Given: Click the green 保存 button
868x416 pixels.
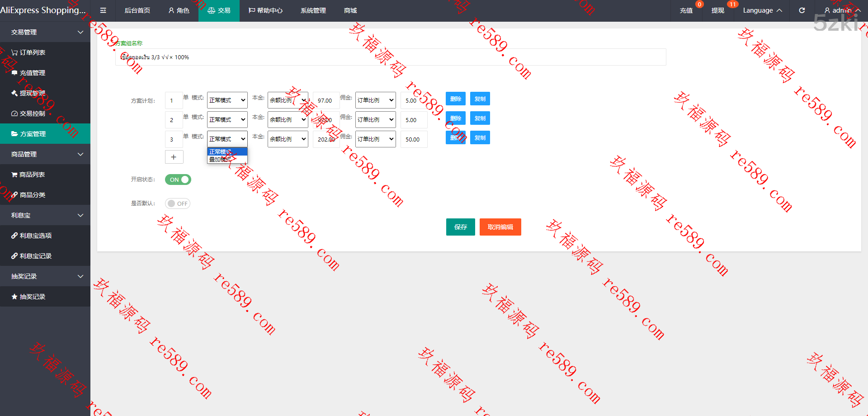Looking at the screenshot, I should pyautogui.click(x=460, y=227).
